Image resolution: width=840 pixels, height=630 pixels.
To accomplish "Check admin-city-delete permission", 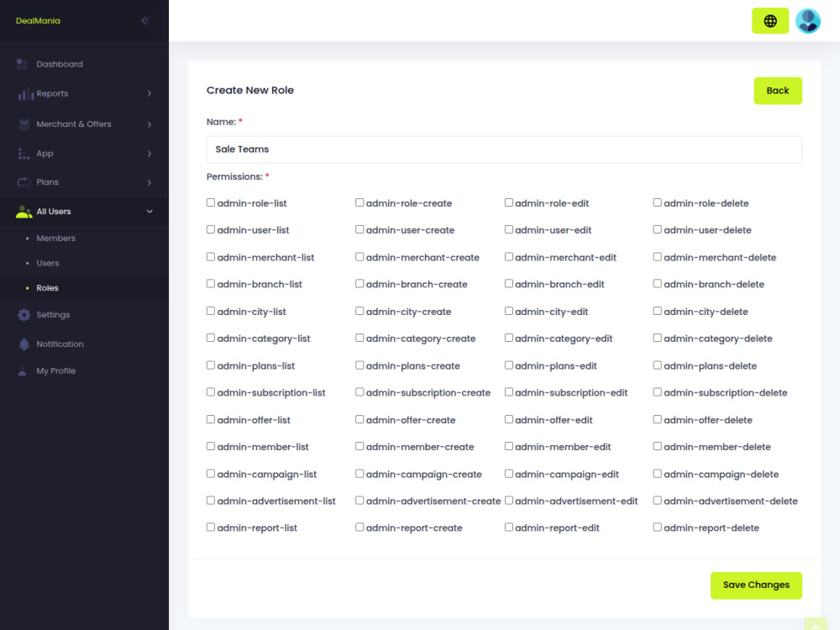I will pos(658,311).
